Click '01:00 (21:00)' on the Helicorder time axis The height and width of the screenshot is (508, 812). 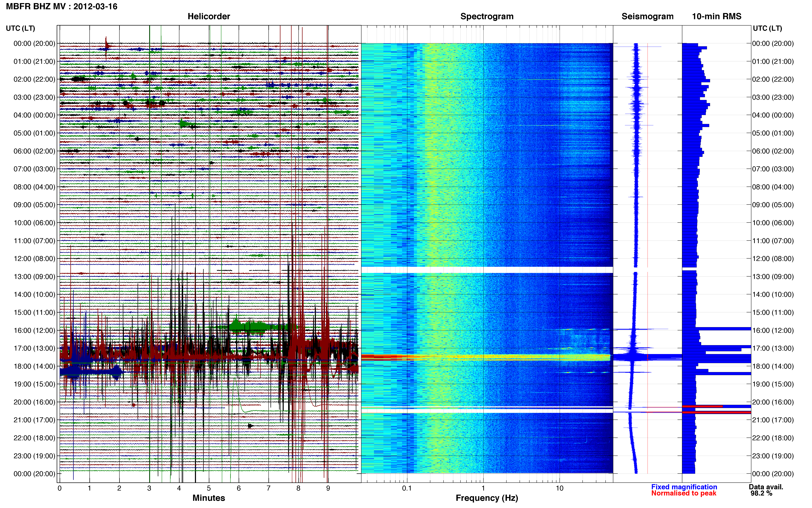pyautogui.click(x=34, y=62)
